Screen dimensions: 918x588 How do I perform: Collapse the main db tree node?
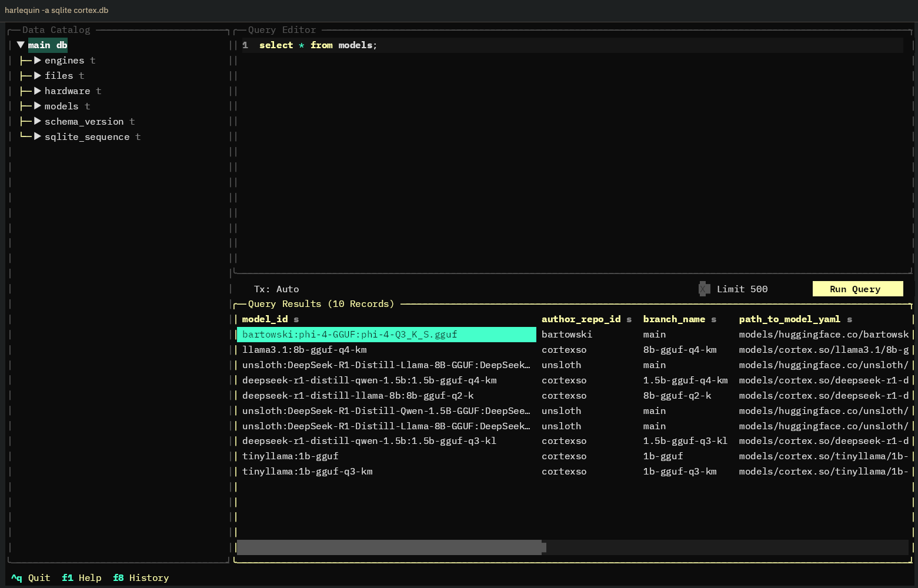click(x=21, y=45)
